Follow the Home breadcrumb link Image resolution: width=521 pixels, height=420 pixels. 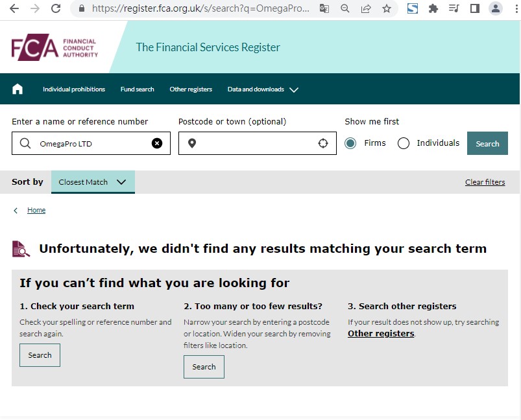[36, 210]
